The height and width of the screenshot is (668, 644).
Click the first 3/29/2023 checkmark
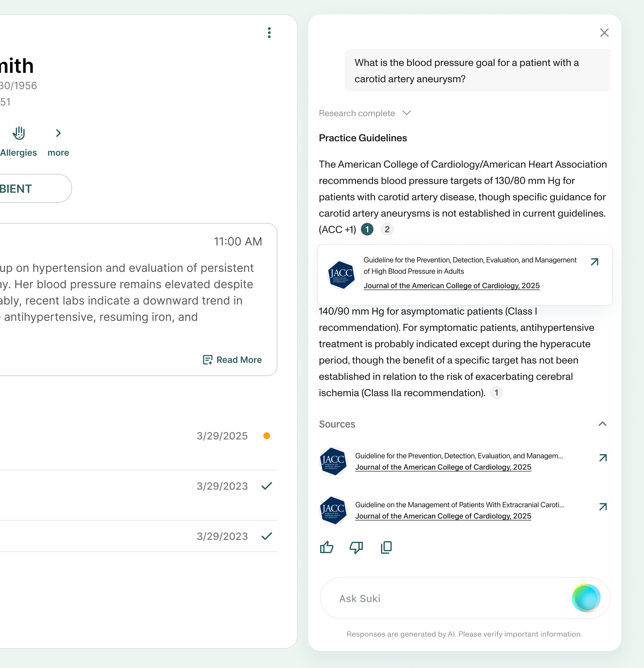pos(267,486)
